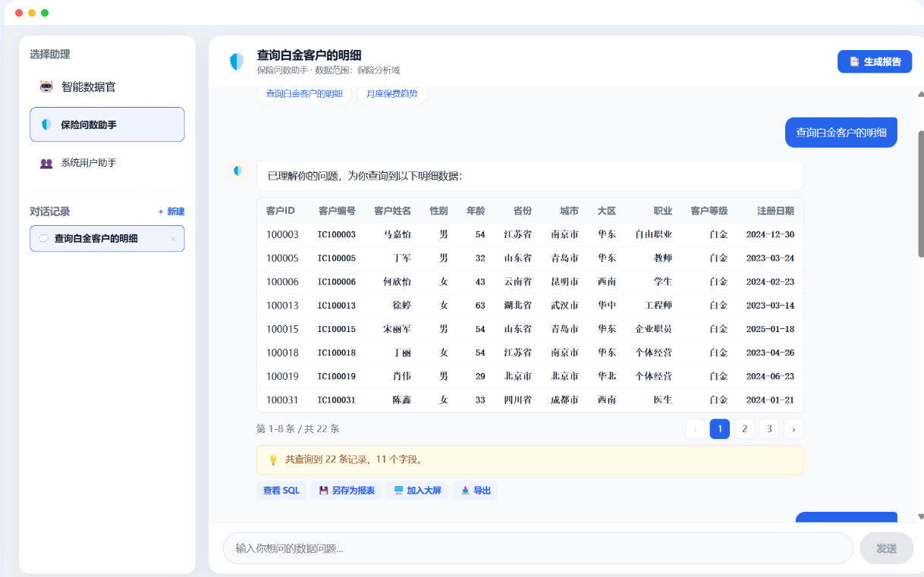Switch to 智能数据官 assistant
This screenshot has height=577, width=924.
[107, 87]
